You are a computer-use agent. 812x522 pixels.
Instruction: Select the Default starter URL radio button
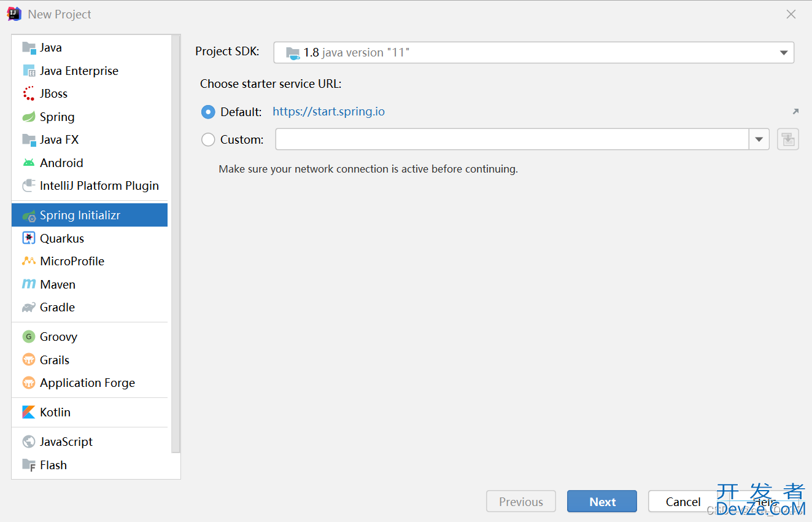pyautogui.click(x=209, y=112)
